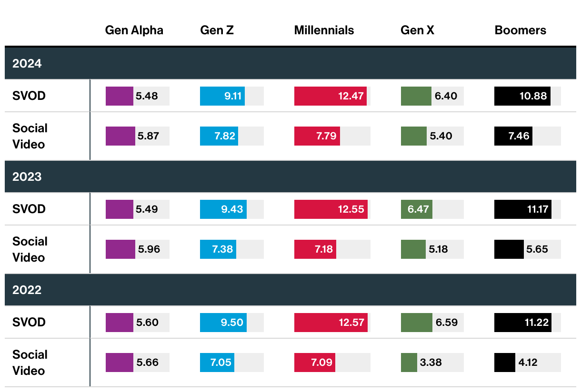This screenshot has height=392, width=581.
Task: Click the black 11.17 Boomers bar
Action: point(522,209)
